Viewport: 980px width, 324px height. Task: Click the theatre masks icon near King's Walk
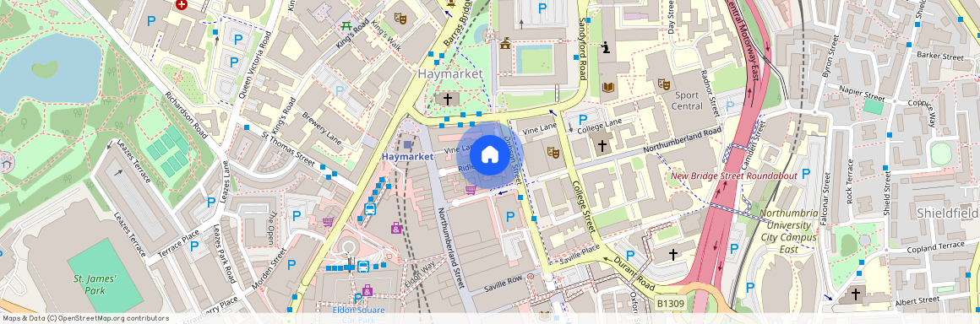[x=400, y=18]
